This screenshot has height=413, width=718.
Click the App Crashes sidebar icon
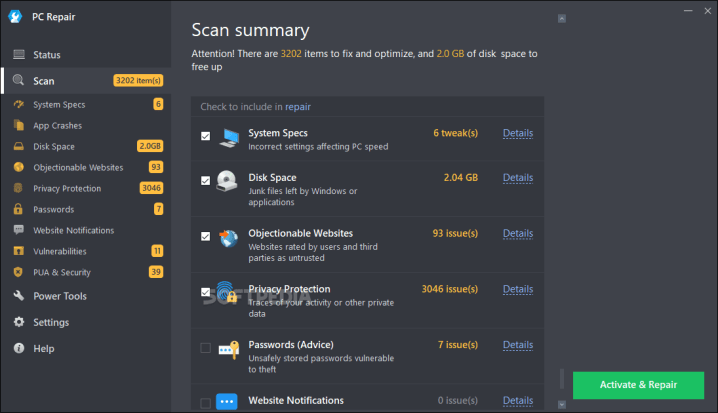click(18, 125)
